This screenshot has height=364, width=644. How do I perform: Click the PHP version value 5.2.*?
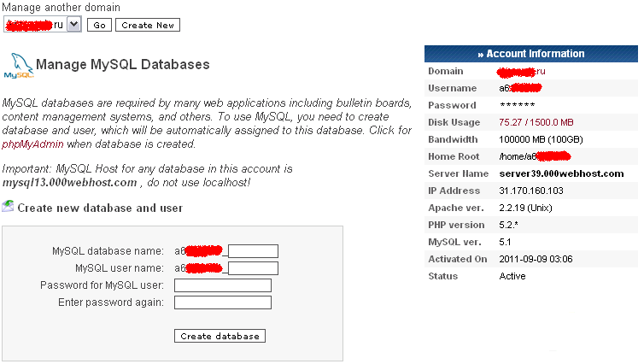(x=508, y=225)
